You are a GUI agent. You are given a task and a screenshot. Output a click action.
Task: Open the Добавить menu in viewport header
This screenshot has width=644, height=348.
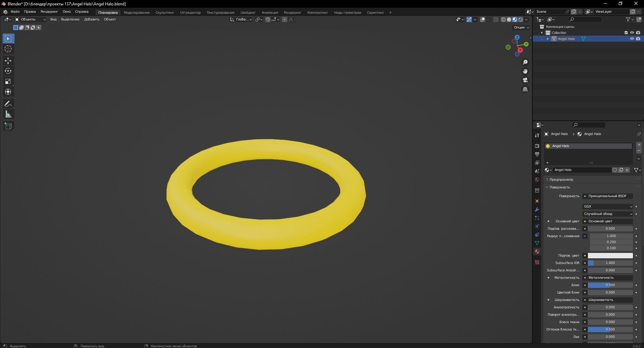tap(92, 19)
